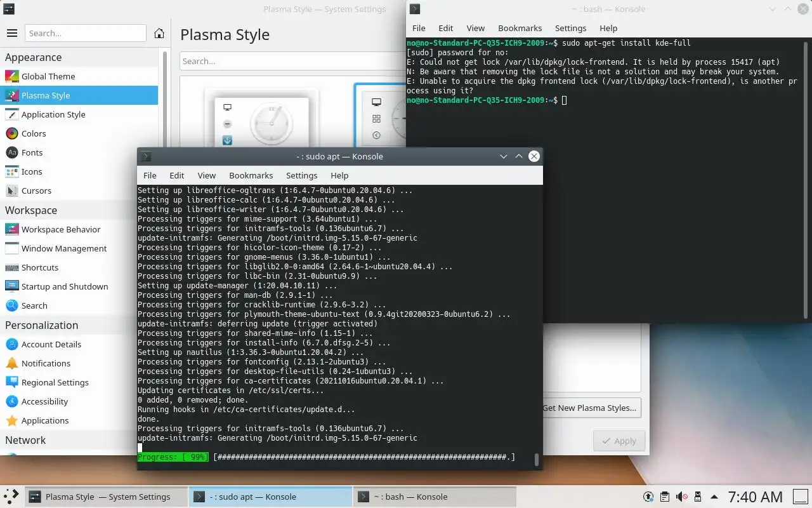
Task: Select the Plasma Style sidebar entry
Action: (x=79, y=95)
